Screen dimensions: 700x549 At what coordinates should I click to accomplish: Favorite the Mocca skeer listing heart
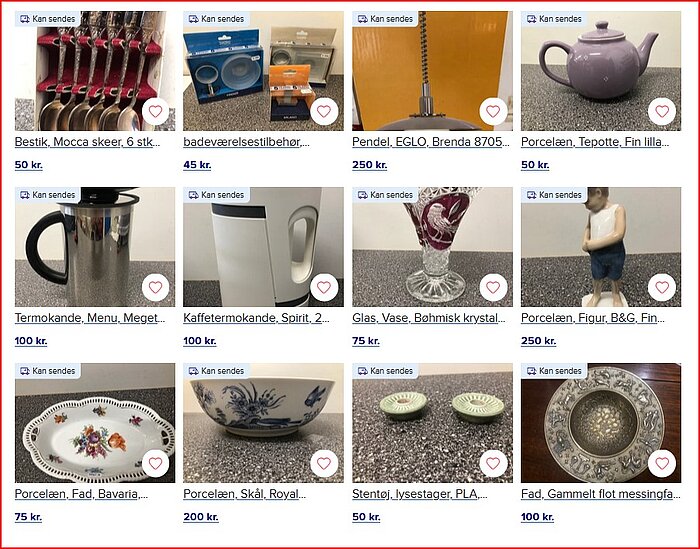155,111
